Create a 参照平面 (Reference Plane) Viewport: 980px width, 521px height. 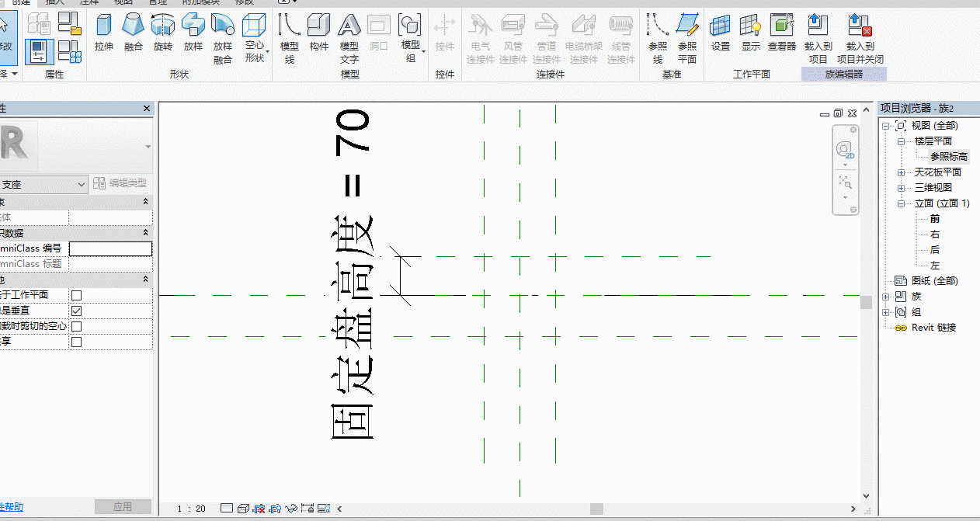(687, 39)
